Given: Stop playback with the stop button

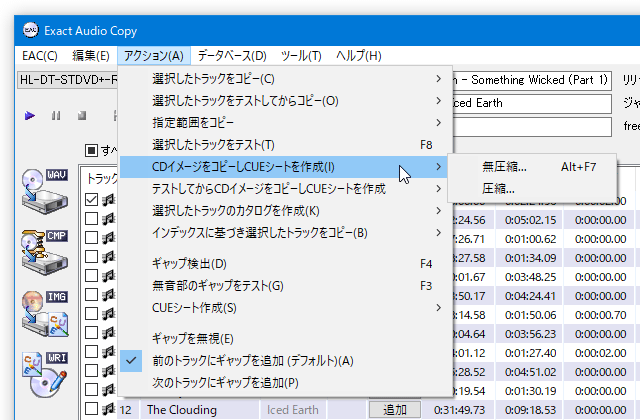Looking at the screenshot, I should 82,116.
